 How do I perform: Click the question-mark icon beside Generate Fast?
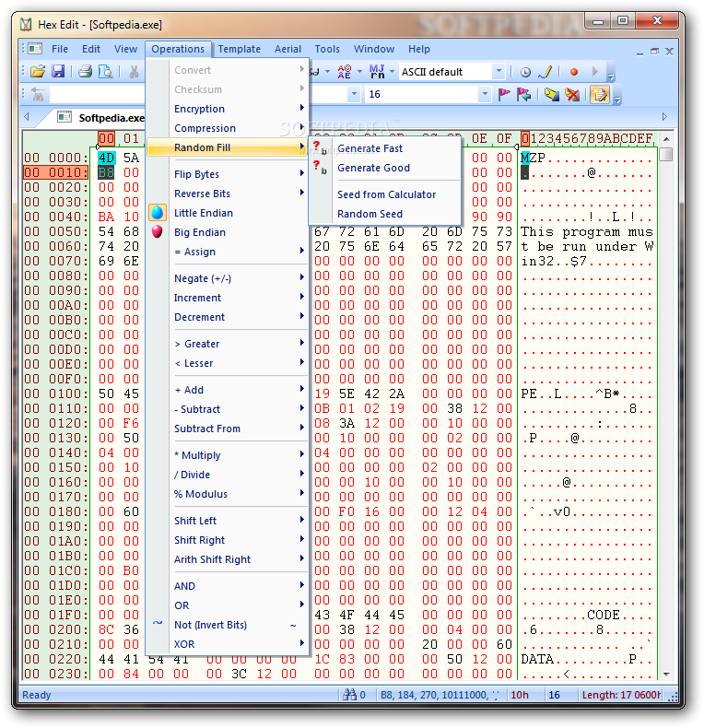320,147
